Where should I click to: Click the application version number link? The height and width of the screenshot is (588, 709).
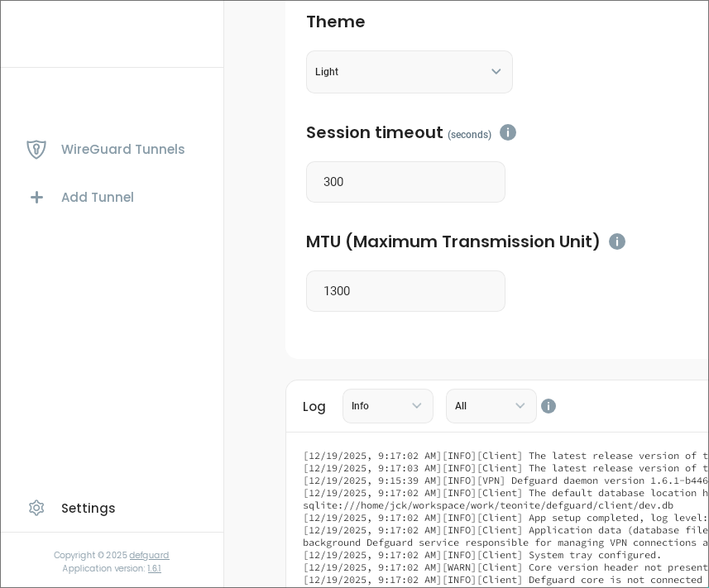pyautogui.click(x=154, y=569)
